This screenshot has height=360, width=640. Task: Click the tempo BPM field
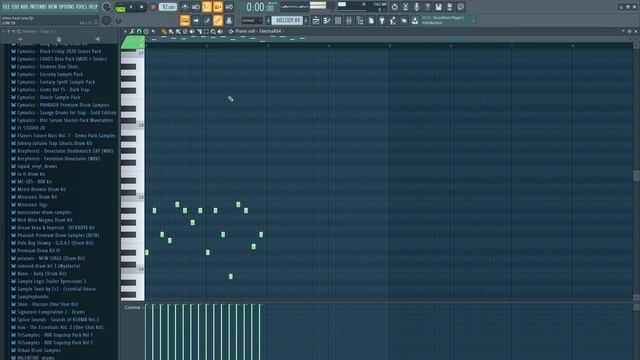tap(168, 7)
